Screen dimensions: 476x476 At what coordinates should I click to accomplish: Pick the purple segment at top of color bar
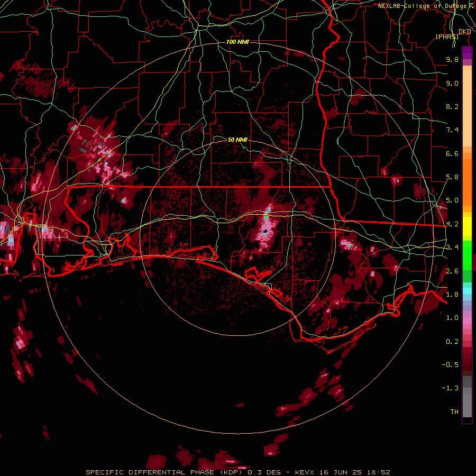(467, 53)
